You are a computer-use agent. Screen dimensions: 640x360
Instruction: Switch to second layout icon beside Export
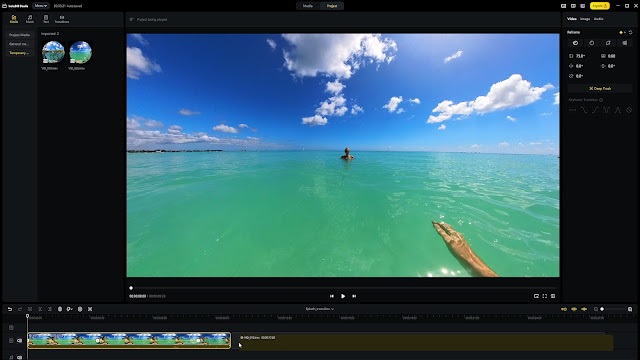pyautogui.click(x=573, y=6)
